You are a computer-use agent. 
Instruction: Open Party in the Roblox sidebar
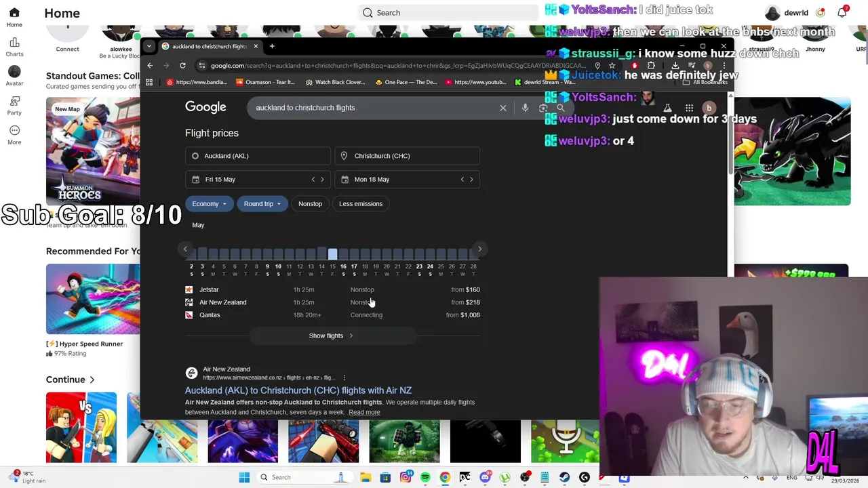(14, 105)
